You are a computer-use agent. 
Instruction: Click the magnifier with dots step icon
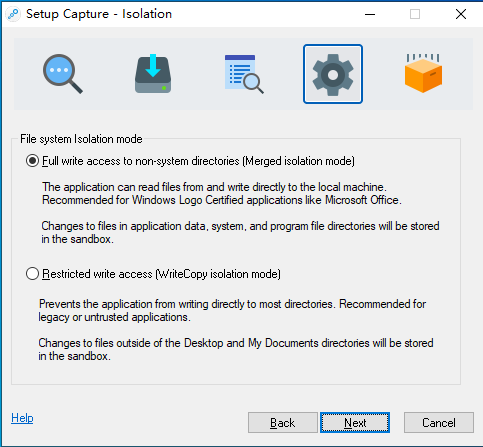pos(63,74)
